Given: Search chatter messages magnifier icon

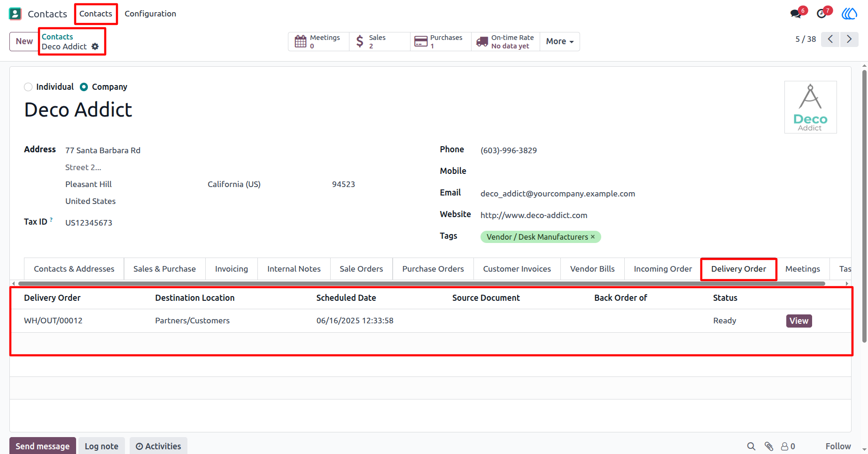Looking at the screenshot, I should (752, 446).
